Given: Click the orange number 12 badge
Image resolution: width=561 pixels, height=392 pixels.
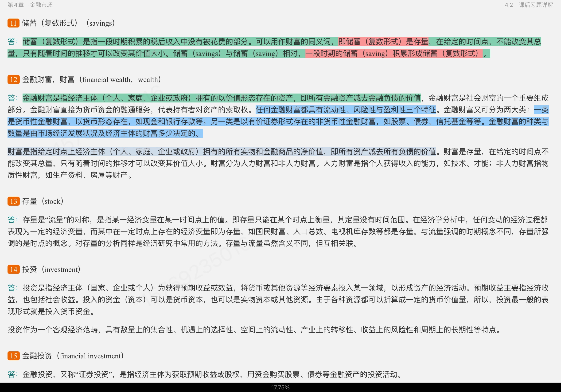Looking at the screenshot, I should pyautogui.click(x=13, y=79).
